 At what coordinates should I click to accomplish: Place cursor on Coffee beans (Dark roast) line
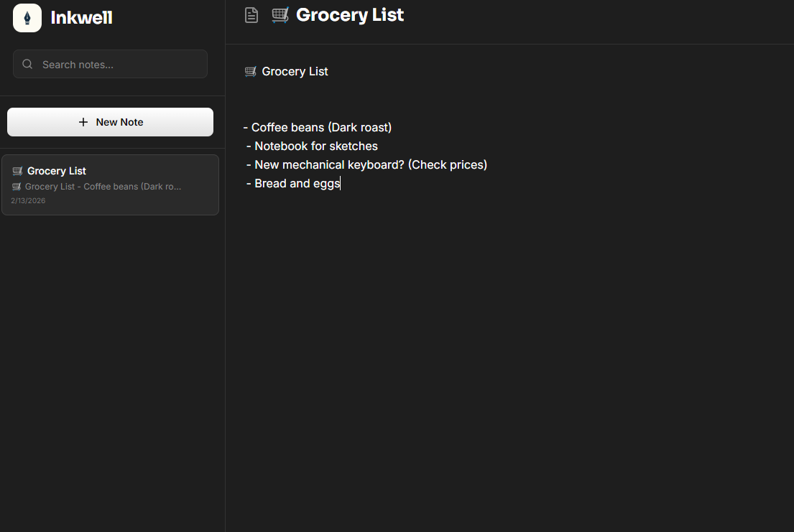pyautogui.click(x=321, y=128)
